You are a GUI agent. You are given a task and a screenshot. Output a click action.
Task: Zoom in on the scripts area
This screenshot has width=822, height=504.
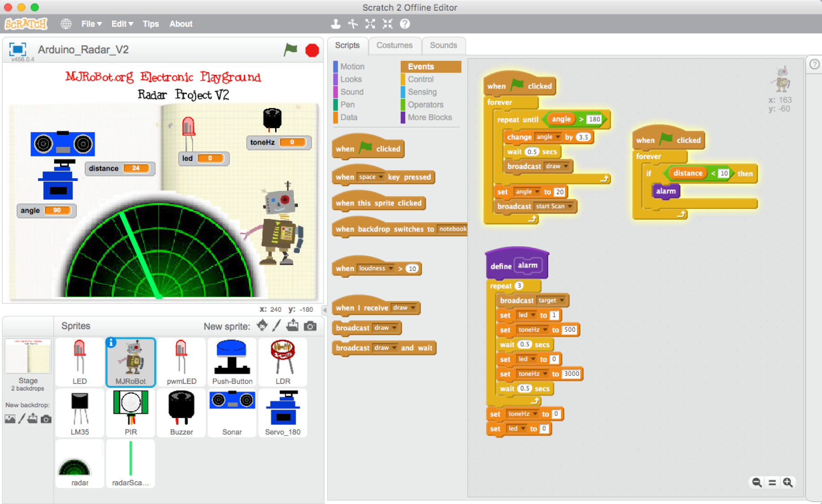tap(788, 482)
